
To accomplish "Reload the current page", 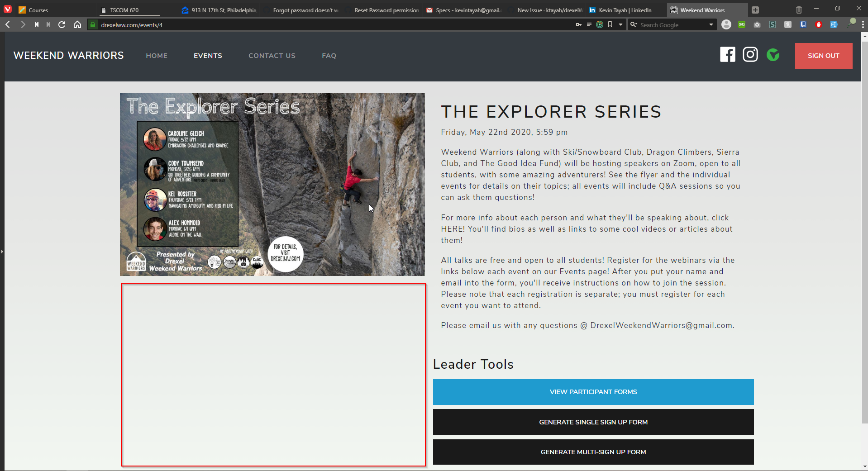I will point(62,24).
